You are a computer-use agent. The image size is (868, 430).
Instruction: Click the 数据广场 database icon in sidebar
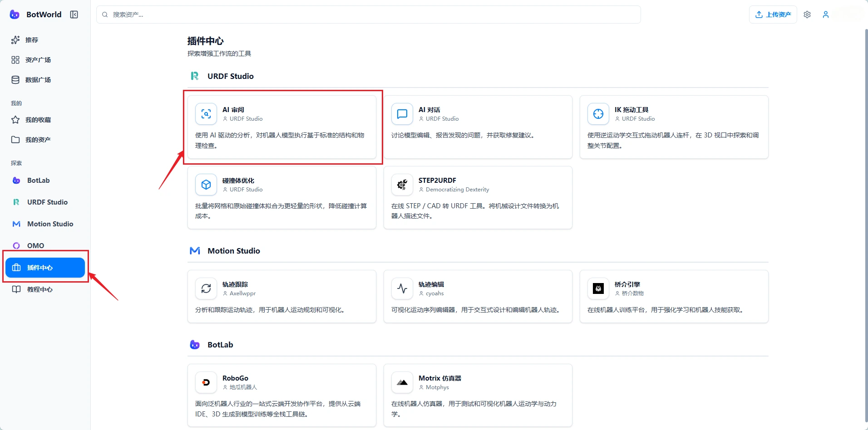pyautogui.click(x=15, y=80)
